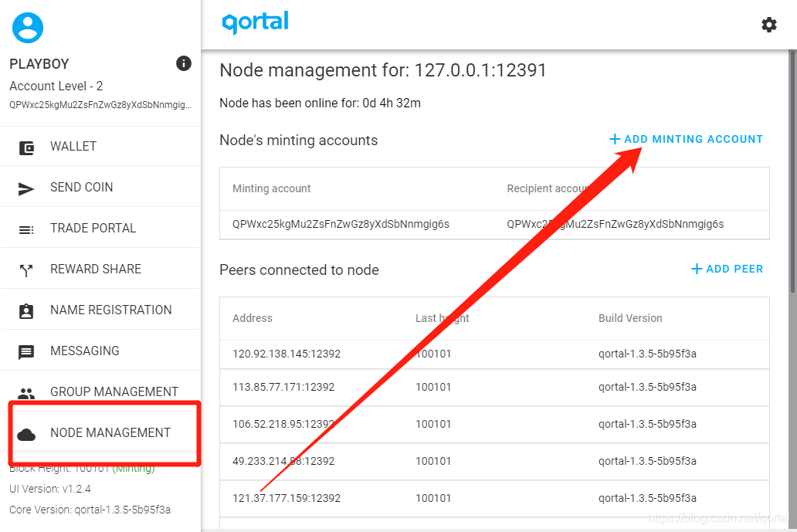797x532 pixels.
Task: Open the TRADE PORTAL menu item
Action: pos(100,228)
